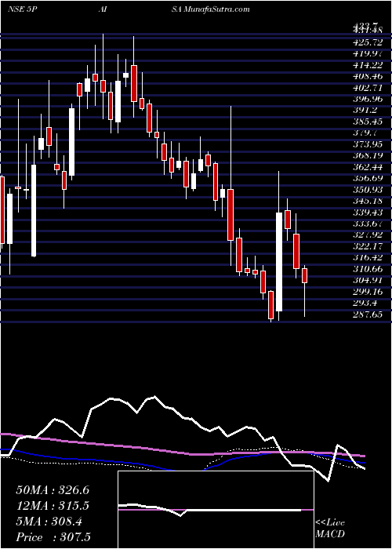Click the tall white candle near 339 level
Image resolution: width=392 pixels, height=549 pixels.
pyautogui.click(x=279, y=262)
